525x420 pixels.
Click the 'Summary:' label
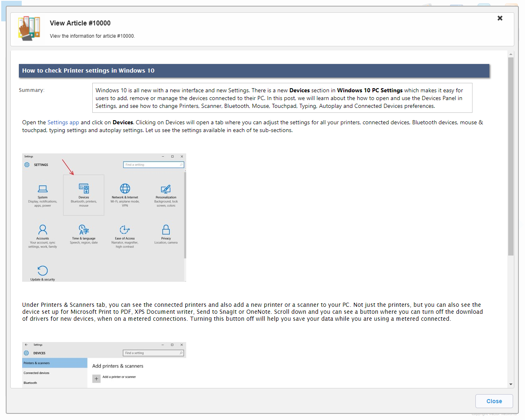[x=32, y=90]
